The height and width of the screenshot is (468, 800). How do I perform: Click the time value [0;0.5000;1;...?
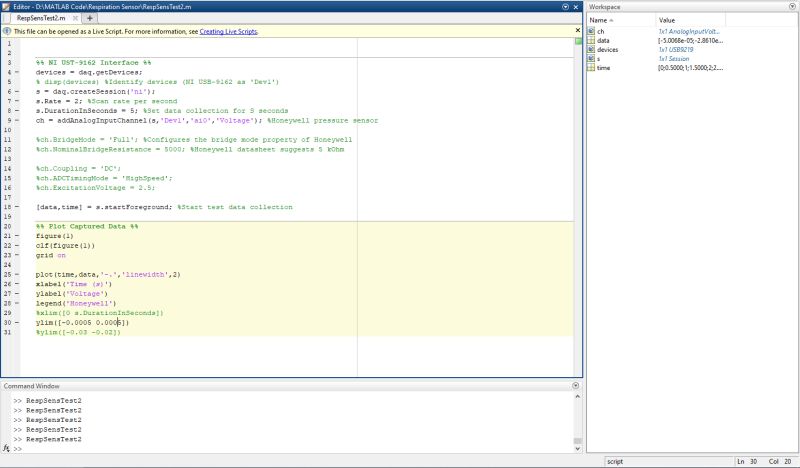pos(690,68)
